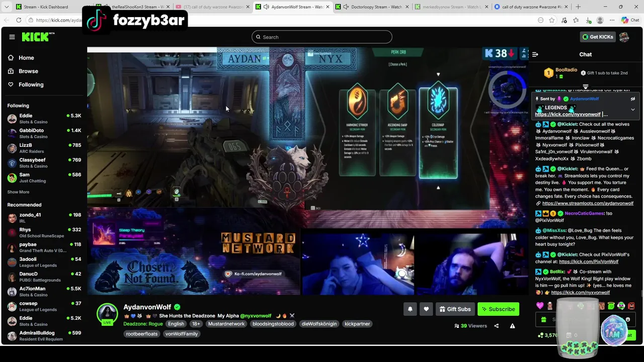Open a new browser tab with the plus
644x362 pixels.
tap(578, 7)
